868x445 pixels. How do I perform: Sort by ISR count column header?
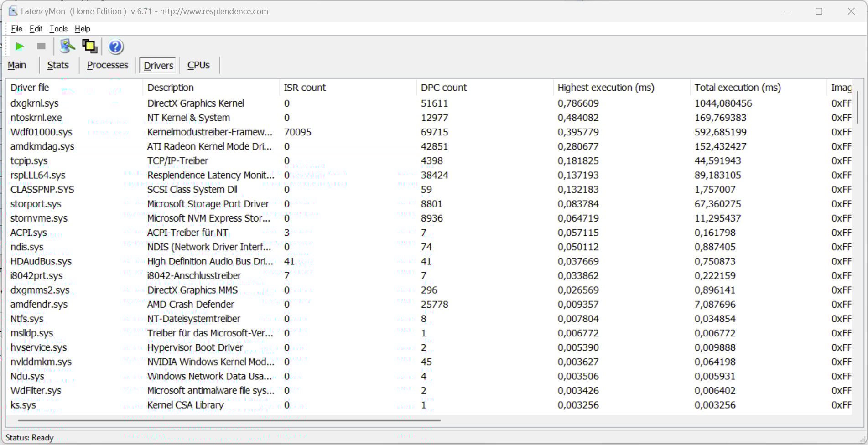click(x=348, y=88)
